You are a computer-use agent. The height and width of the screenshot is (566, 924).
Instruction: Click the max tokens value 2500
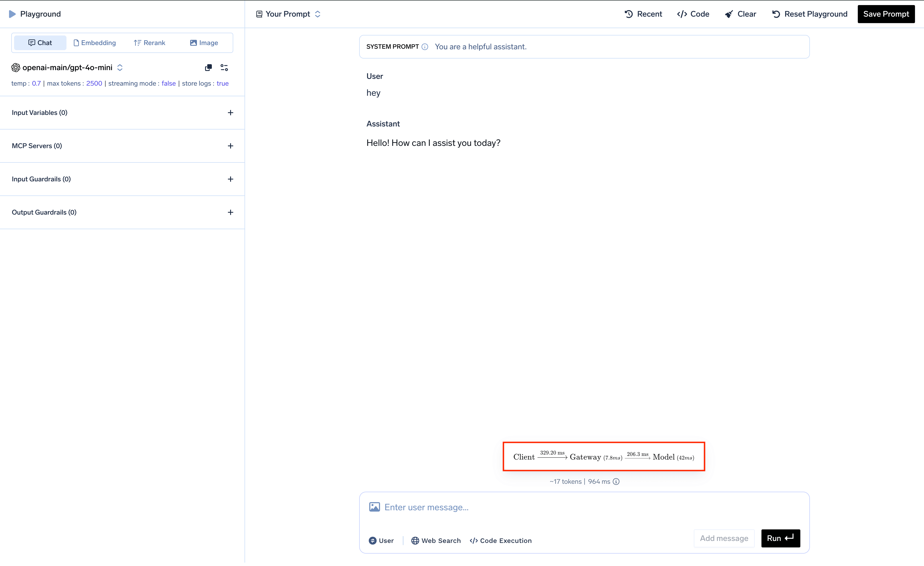click(x=94, y=83)
